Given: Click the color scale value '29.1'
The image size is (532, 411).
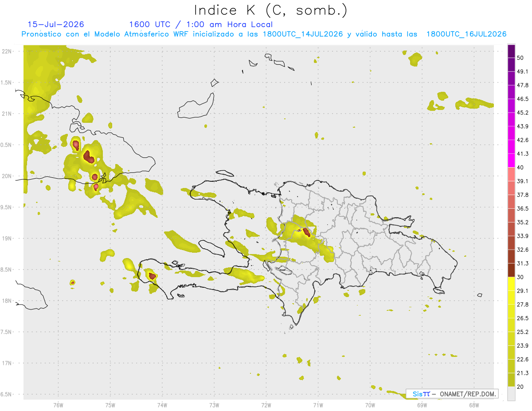Looking at the screenshot, I should coord(523,291).
